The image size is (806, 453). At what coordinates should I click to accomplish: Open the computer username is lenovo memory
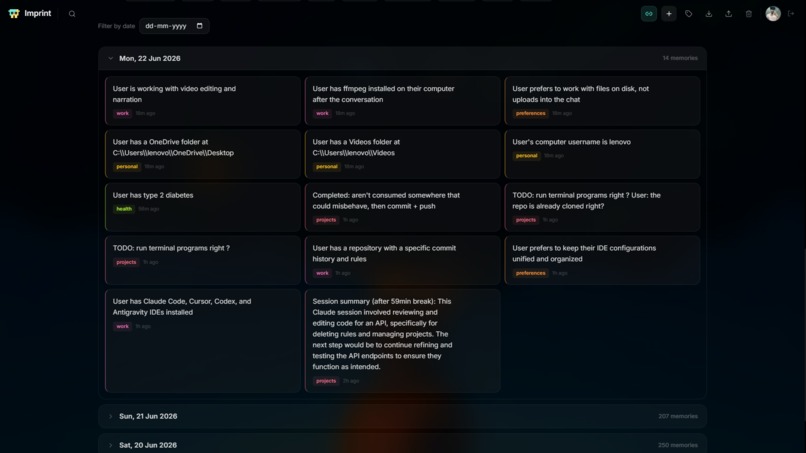coord(602,154)
